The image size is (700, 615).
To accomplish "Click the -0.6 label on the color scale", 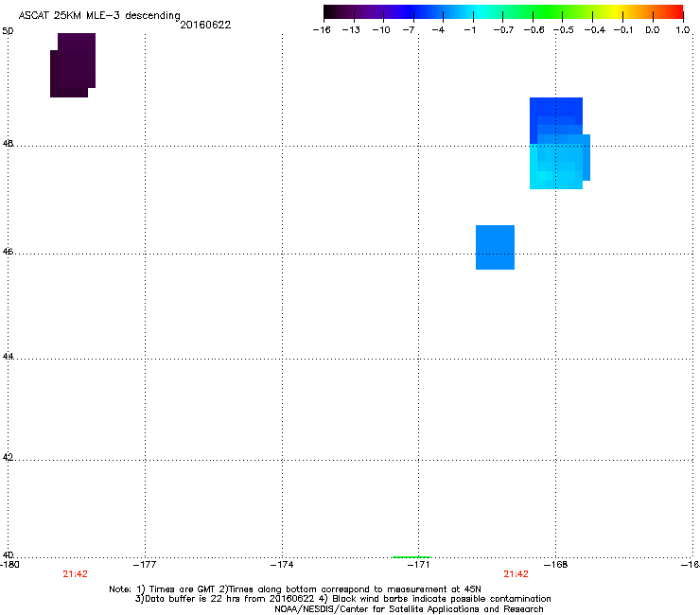I will [534, 30].
